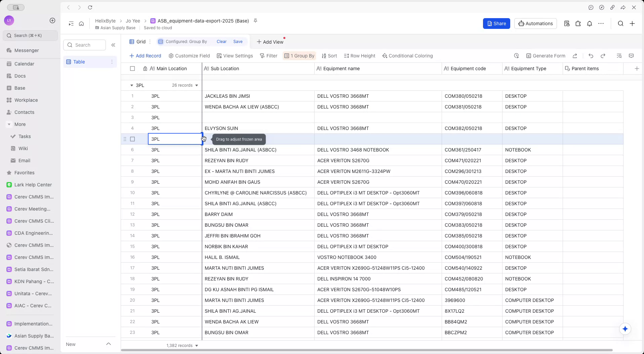
Task: Open the comments panel icon
Action: click(631, 56)
